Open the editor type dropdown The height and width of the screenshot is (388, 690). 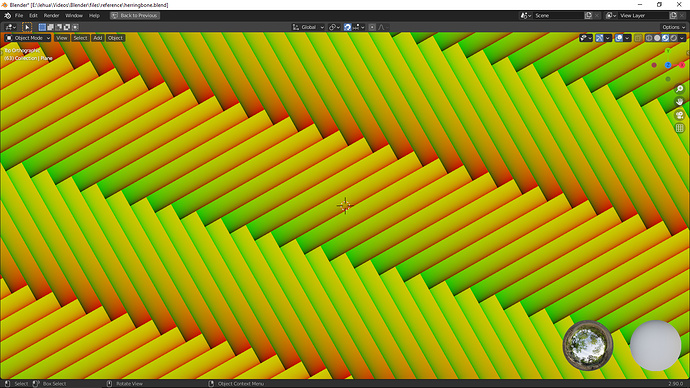pos(11,27)
